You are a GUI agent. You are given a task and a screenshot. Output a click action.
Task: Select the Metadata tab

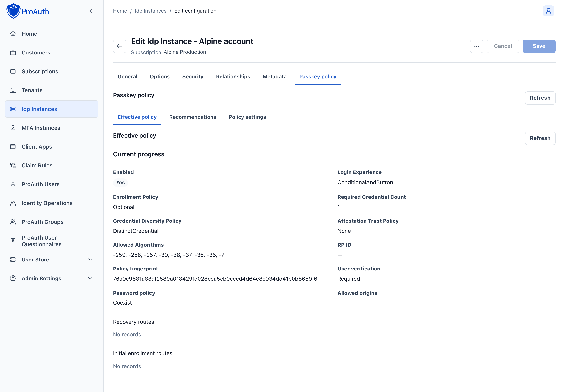pos(275,77)
